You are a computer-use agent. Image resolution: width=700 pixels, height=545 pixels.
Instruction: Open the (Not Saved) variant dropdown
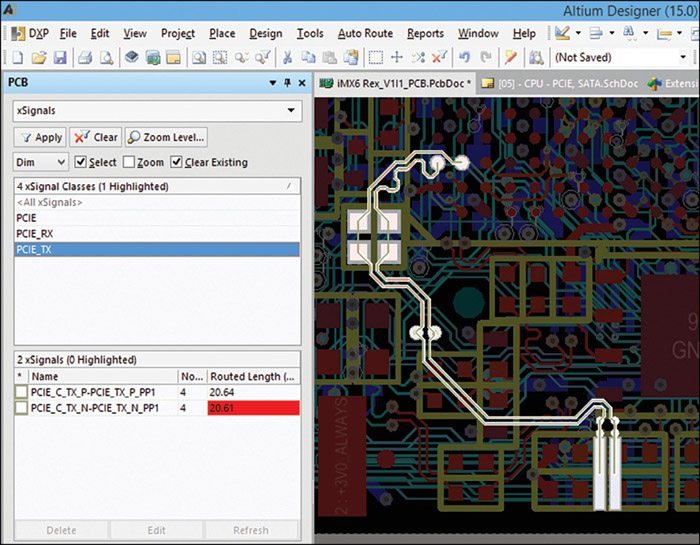(682, 58)
